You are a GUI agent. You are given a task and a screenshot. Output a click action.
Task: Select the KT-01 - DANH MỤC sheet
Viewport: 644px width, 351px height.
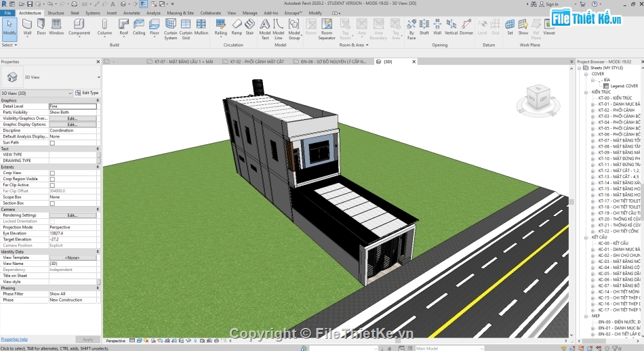pos(618,104)
